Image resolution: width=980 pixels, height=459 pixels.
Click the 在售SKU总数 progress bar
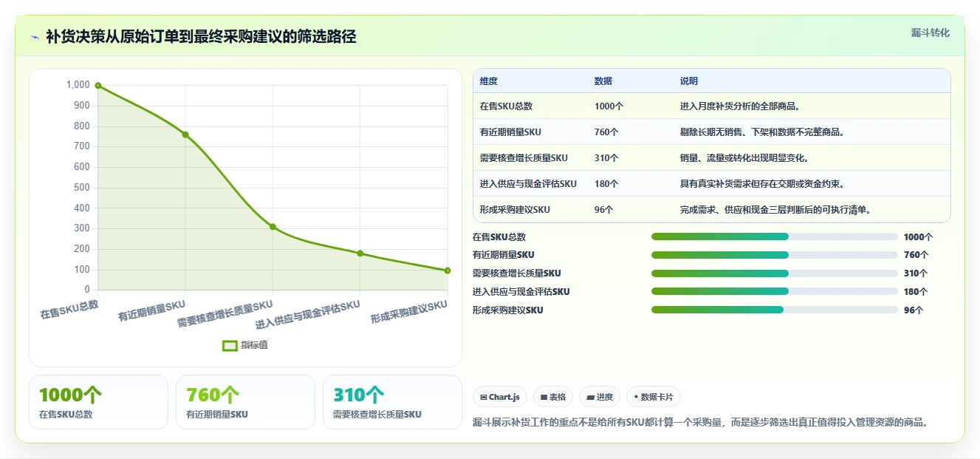tap(774, 237)
